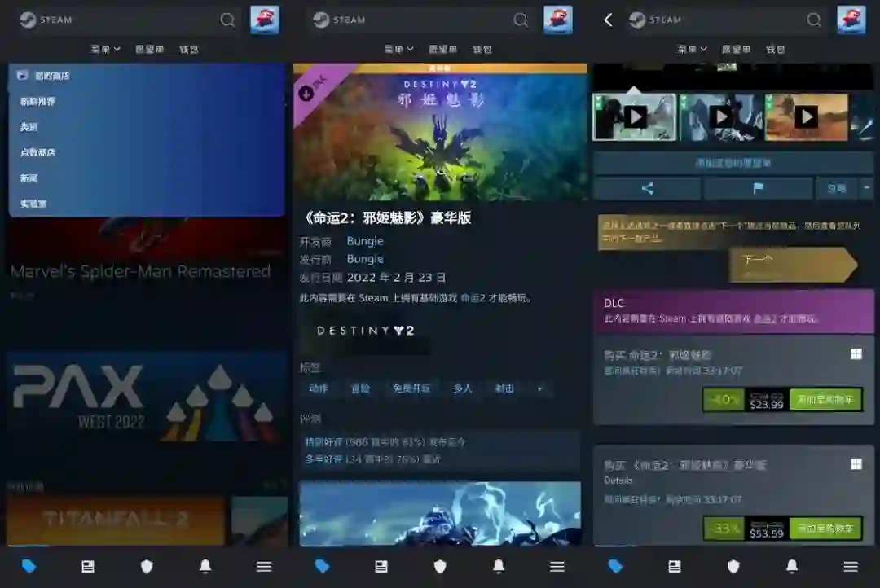
Task: Tap store tag icon below Titanfall 2
Action: (x=29, y=567)
